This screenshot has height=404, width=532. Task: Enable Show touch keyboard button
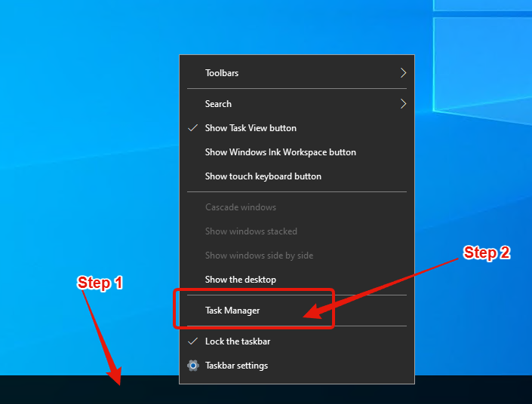tap(297, 176)
